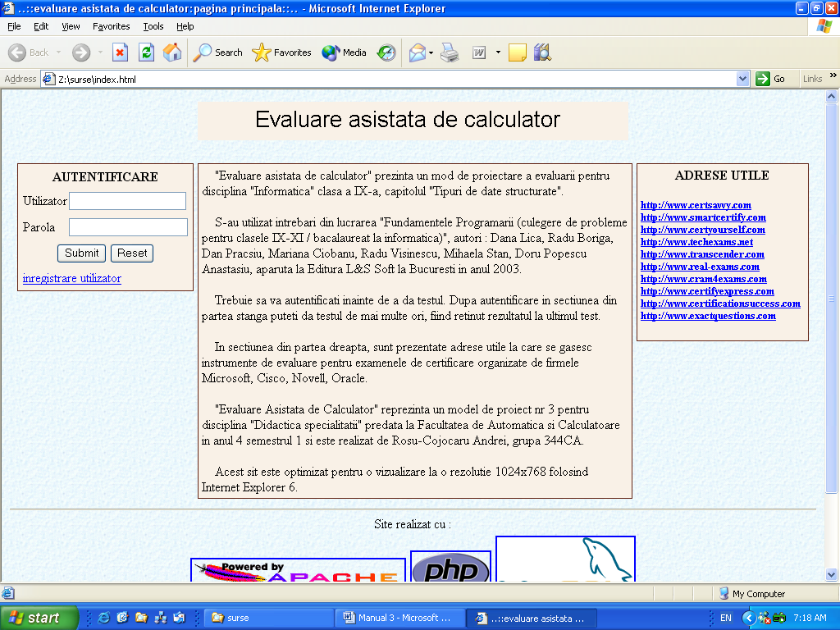Open the techexams.net link
Screen dimensions: 840x630
tap(696, 242)
